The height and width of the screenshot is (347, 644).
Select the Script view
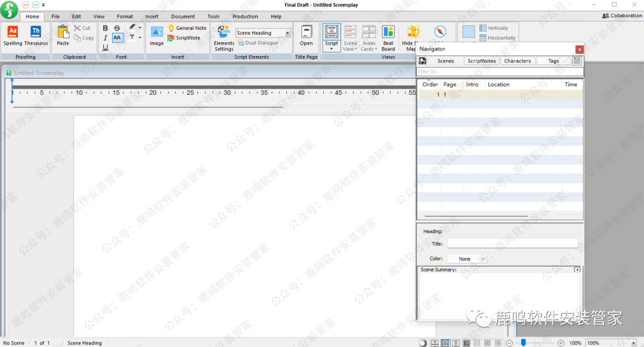332,38
